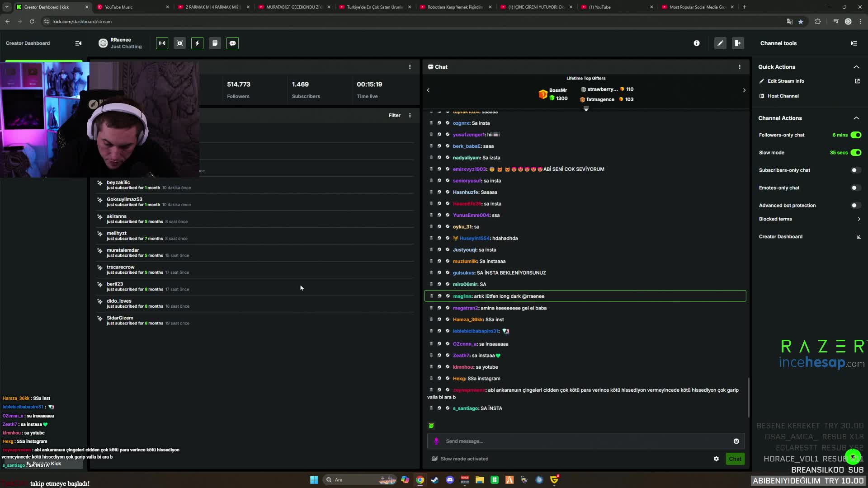Turn off Slow mode toggle
Screen dimensions: 868x488
[x=855, y=153]
